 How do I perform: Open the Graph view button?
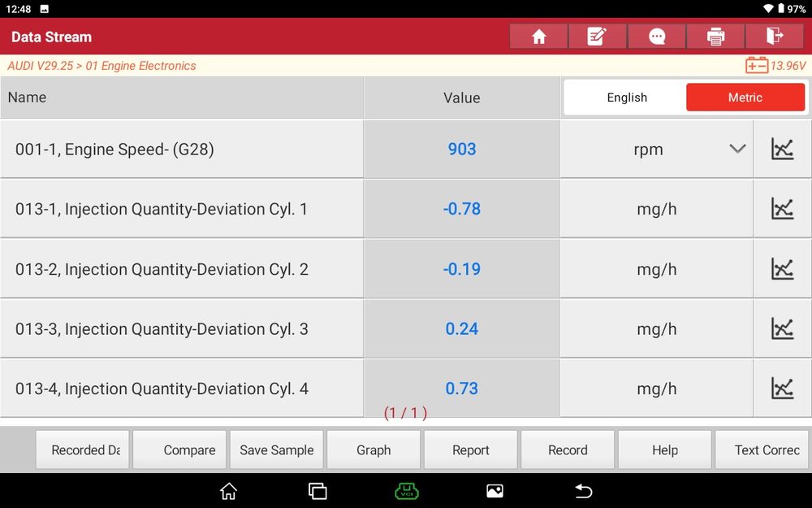[374, 450]
